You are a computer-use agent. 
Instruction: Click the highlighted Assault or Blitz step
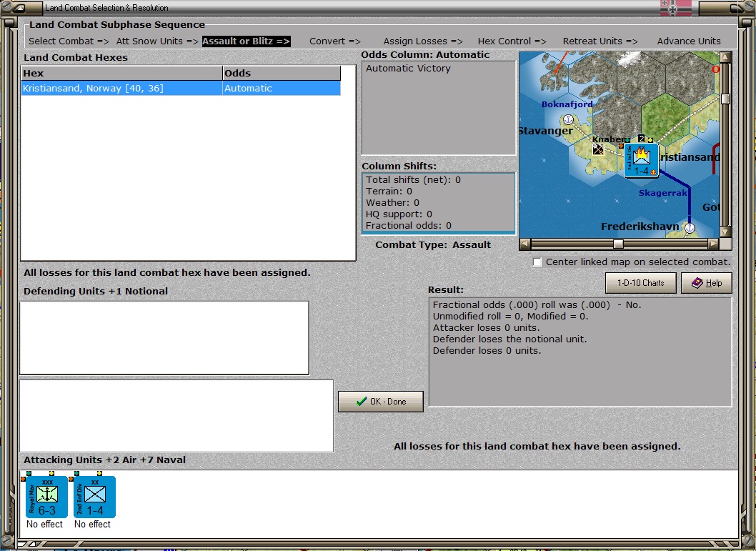click(x=246, y=41)
